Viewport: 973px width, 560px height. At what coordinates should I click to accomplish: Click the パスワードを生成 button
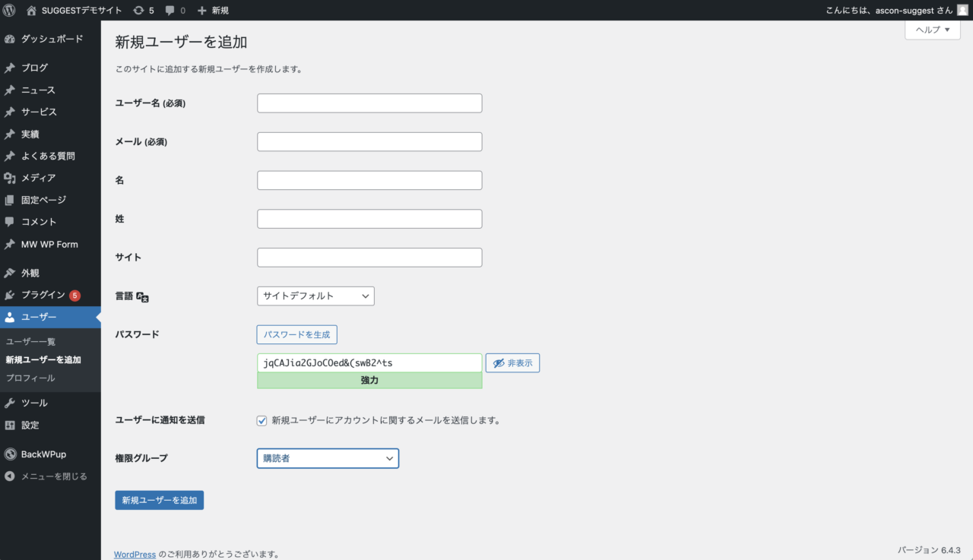(296, 334)
